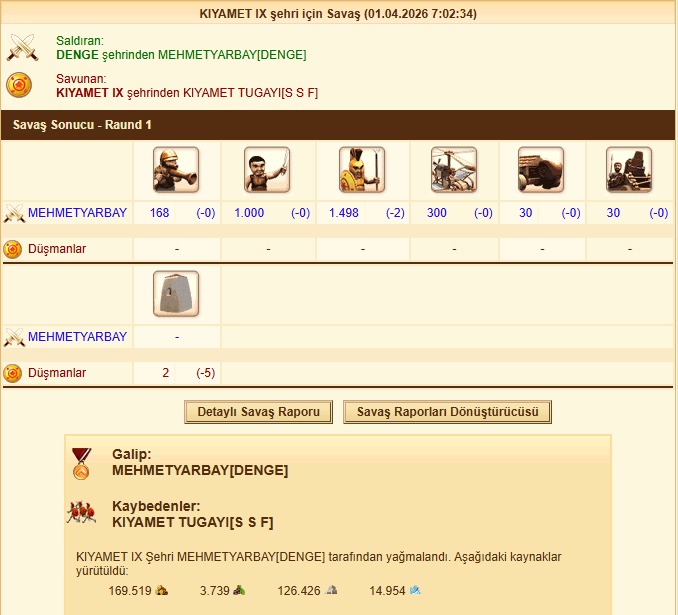Screen dimensions: 678x615
Task: Click the crystal resource icon after 14.954
Action: coord(415,590)
